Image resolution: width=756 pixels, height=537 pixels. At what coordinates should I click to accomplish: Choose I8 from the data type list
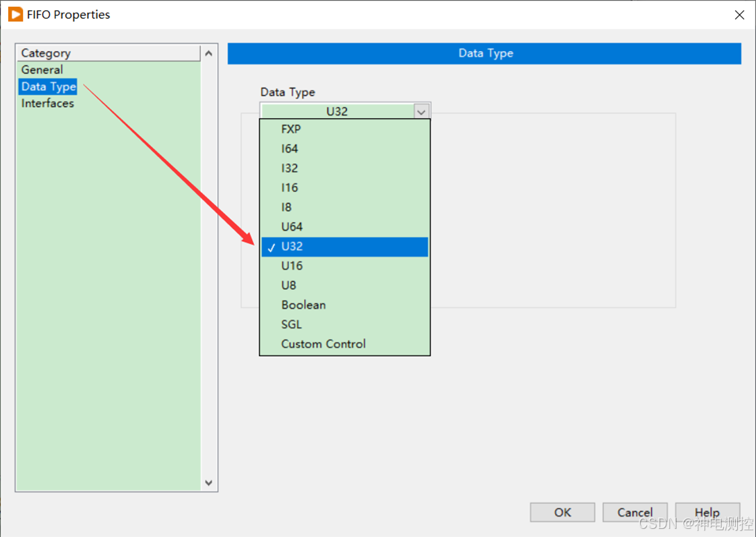[x=344, y=208]
